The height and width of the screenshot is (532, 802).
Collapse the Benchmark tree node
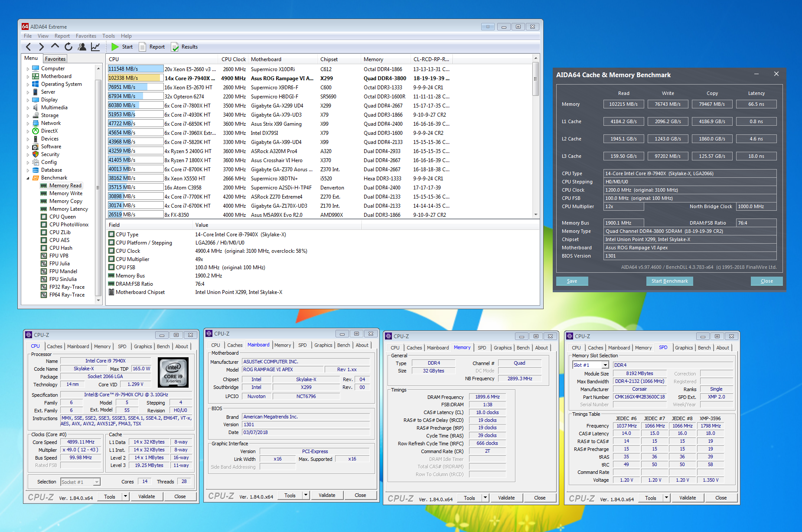tap(28, 178)
